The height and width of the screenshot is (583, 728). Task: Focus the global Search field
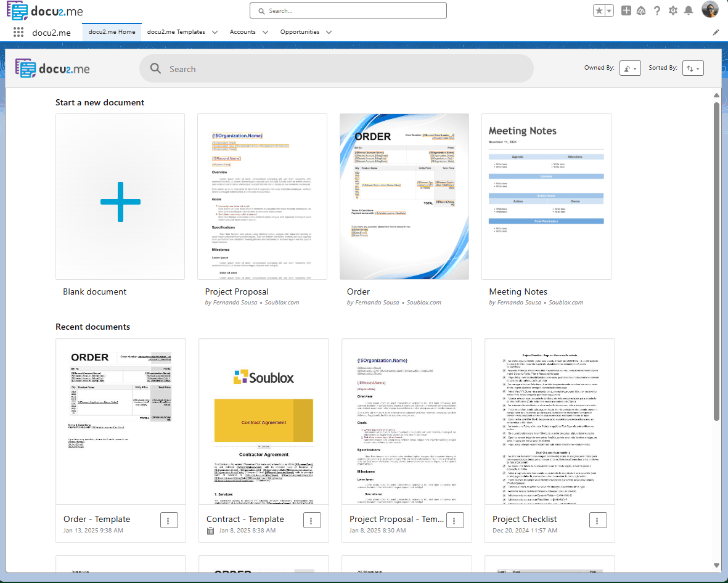tap(348, 10)
